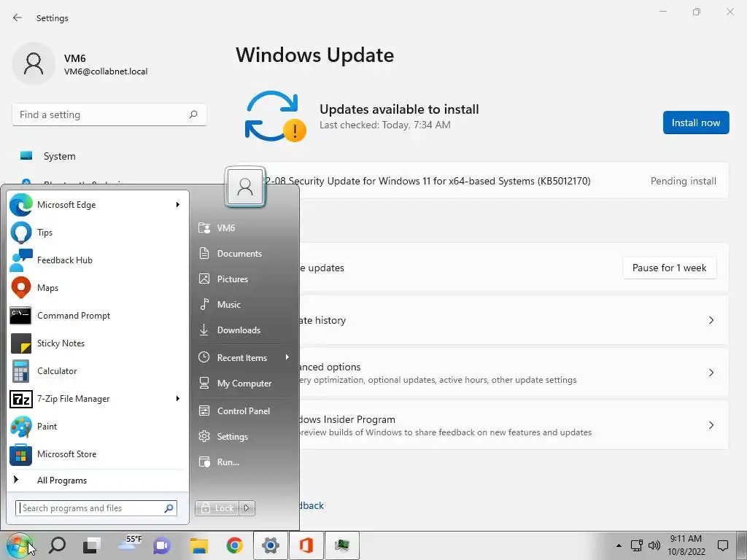Open File Explorer from taskbar
This screenshot has height=560, width=747.
click(x=198, y=545)
